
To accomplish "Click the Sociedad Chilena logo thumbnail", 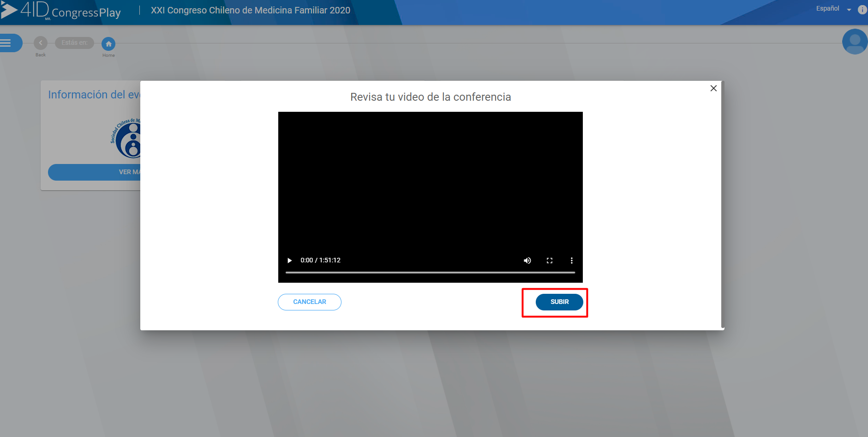I will (127, 138).
